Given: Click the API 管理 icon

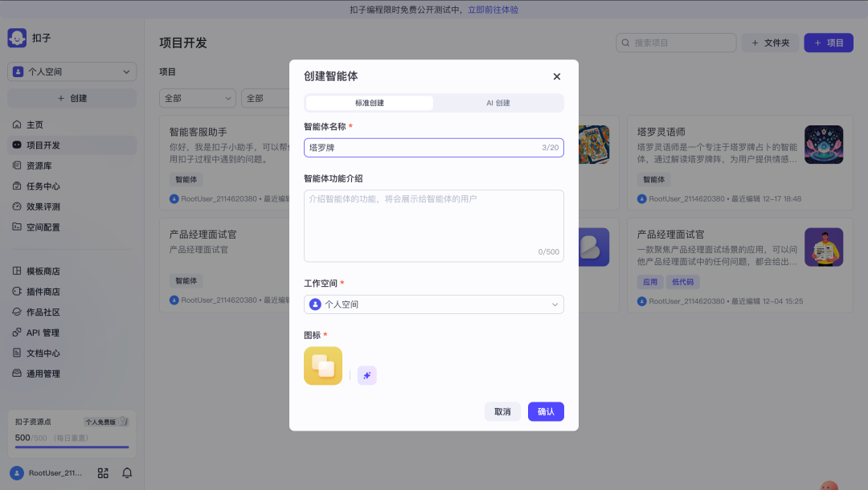Looking at the screenshot, I should tap(17, 333).
